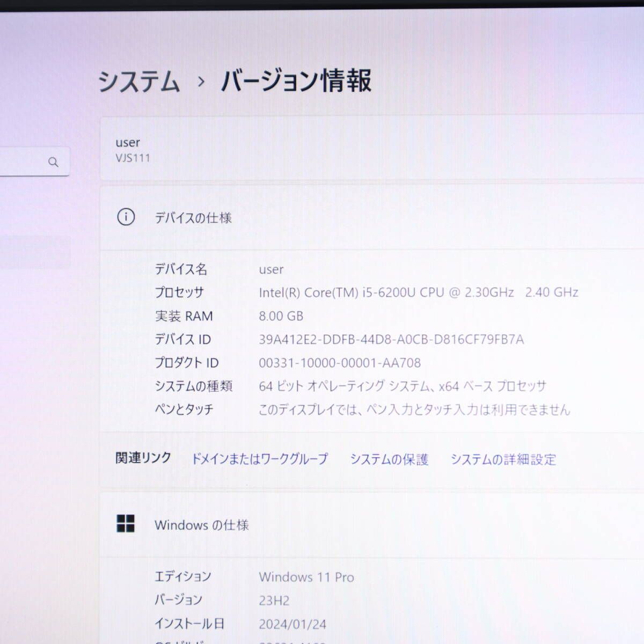Select the 64 ビット system type value

[x=402, y=386]
